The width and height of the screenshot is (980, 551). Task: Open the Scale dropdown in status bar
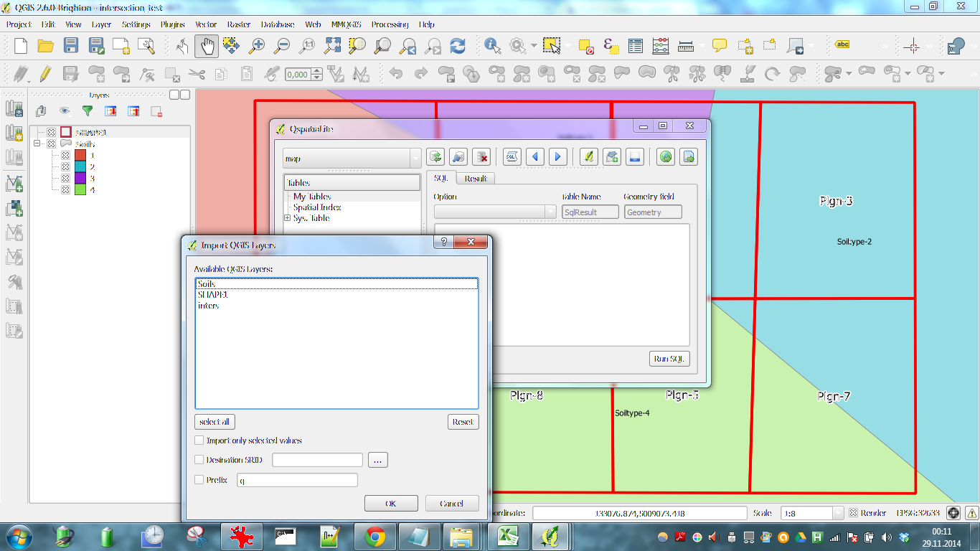click(x=837, y=513)
